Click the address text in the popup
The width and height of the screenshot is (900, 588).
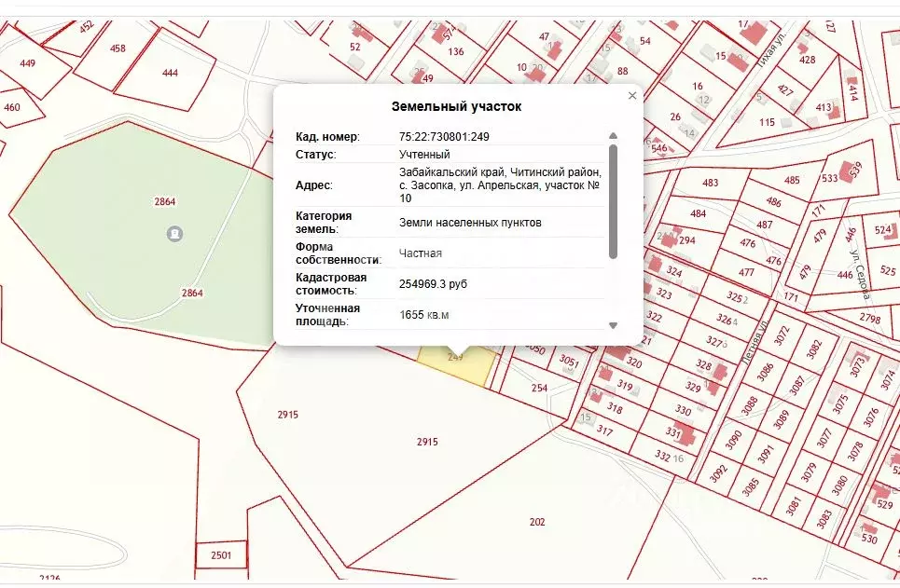[x=500, y=185]
